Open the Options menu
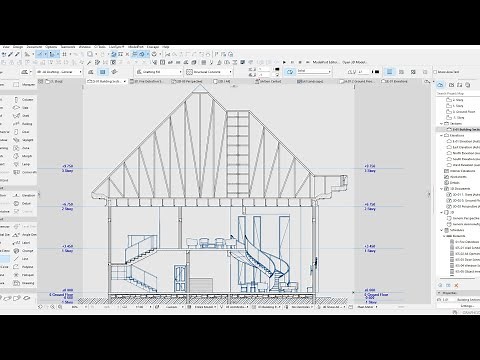 [x=51, y=47]
